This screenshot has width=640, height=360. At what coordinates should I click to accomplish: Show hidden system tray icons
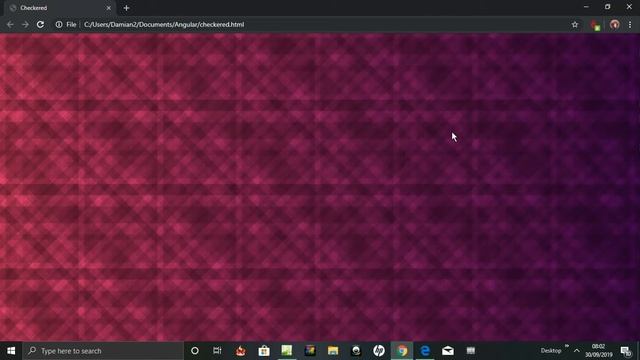[576, 351]
